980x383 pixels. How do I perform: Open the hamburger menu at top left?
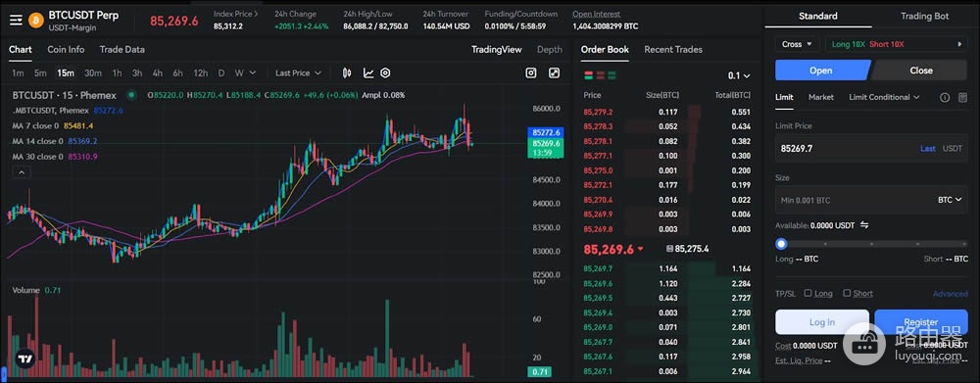click(16, 20)
